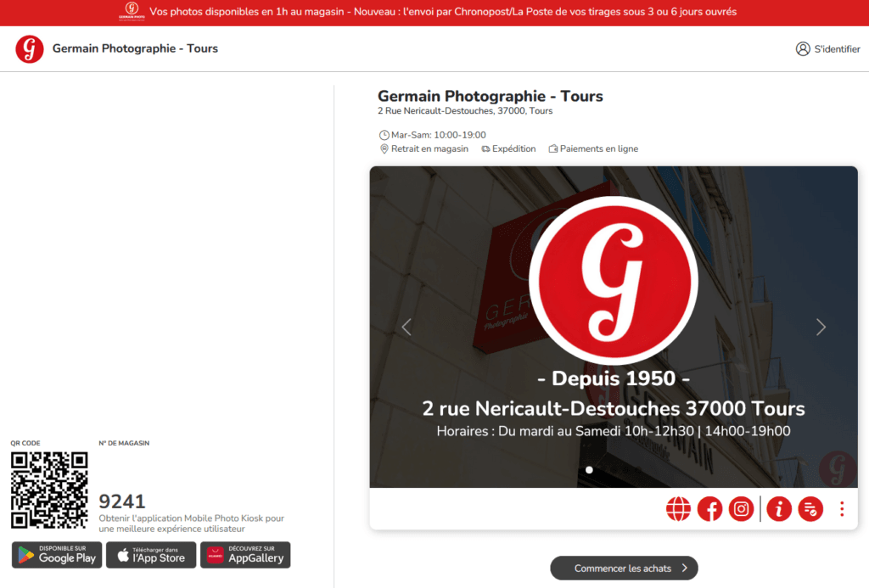
Task: Click the QR CODE label
Action: click(25, 443)
